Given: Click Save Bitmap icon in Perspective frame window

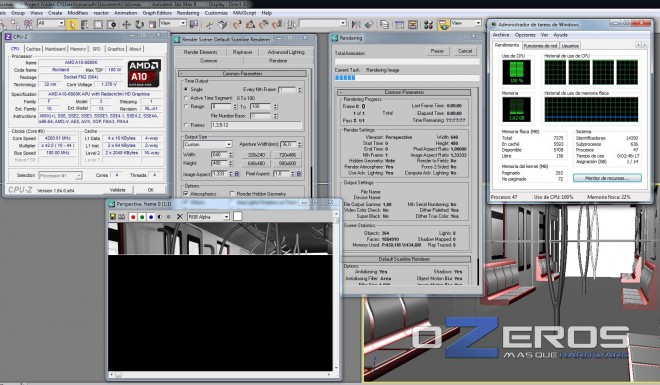Looking at the screenshot, I should 112,217.
